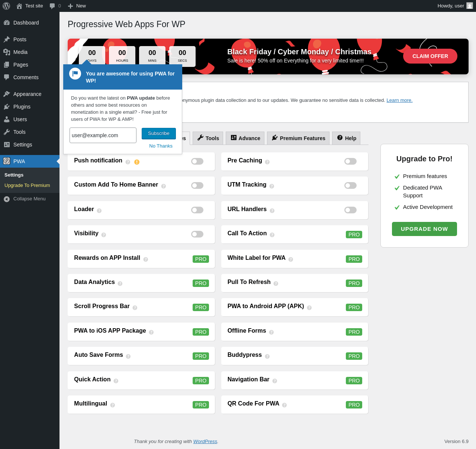Viewport: 476px width, 449px height.
Task: Click the Tools wrench icon in sidebar
Action: coord(7,132)
